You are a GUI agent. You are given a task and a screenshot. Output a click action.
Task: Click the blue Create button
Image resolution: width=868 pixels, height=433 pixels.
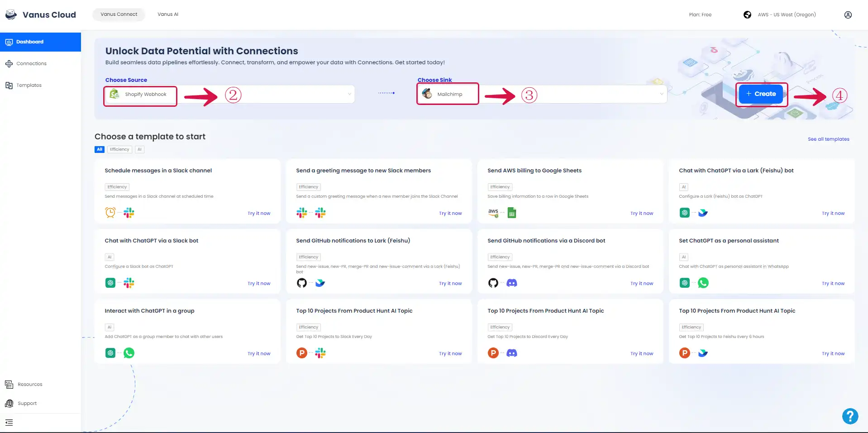[x=761, y=94]
